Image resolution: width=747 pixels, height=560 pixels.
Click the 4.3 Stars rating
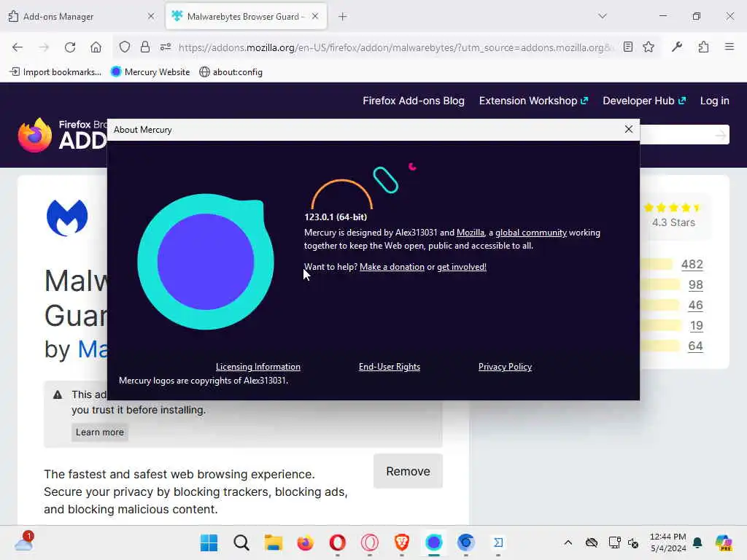[673, 222]
